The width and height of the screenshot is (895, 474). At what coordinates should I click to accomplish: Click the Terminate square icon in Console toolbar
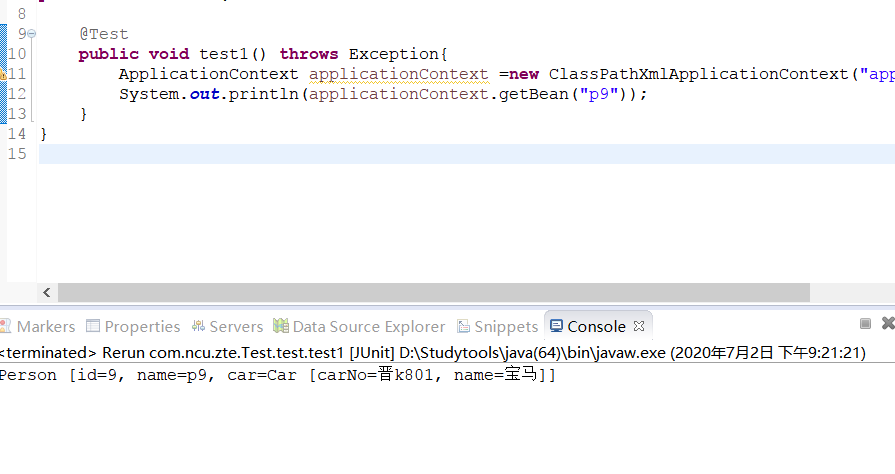pos(865,324)
